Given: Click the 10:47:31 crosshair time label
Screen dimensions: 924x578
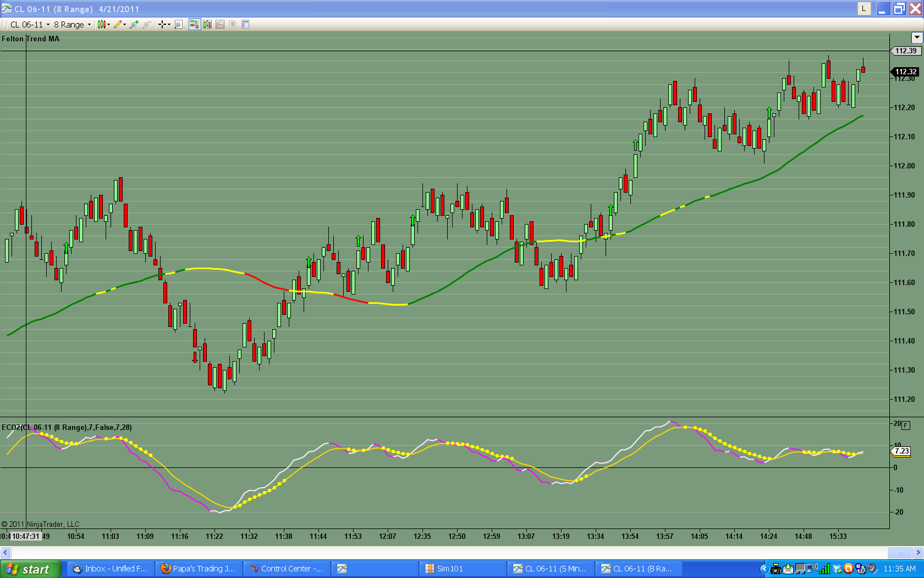Looking at the screenshot, I should [x=26, y=536].
